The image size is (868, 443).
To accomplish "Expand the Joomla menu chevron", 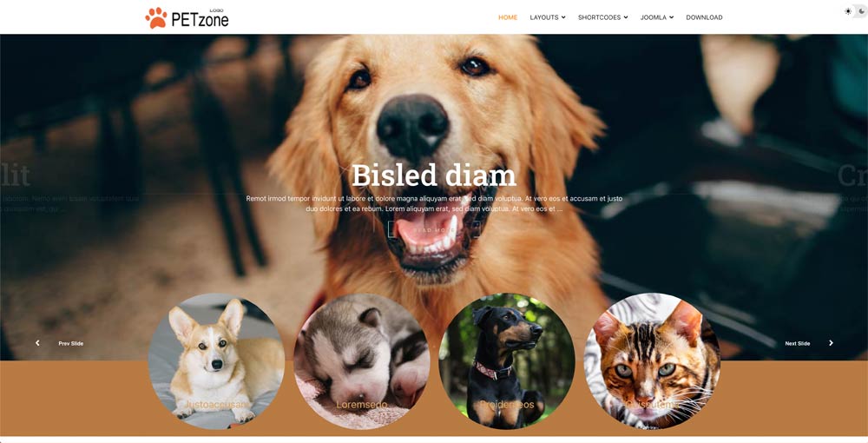I will coord(672,17).
